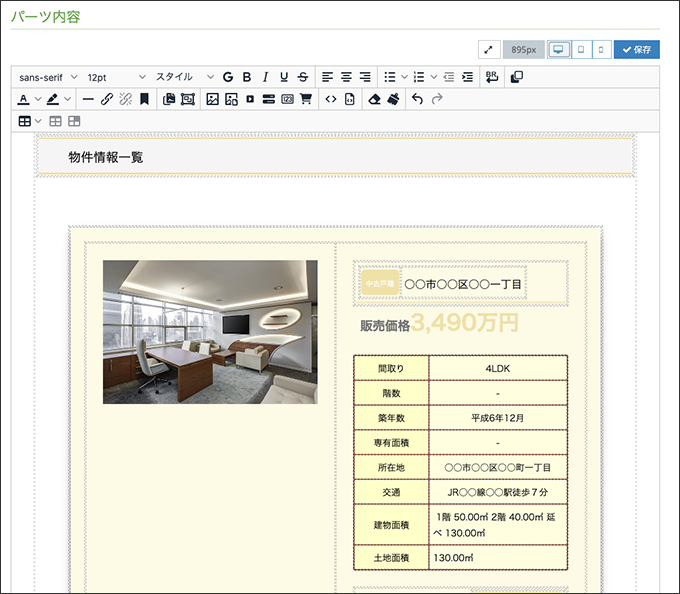Click the framed element icon

[188, 99]
